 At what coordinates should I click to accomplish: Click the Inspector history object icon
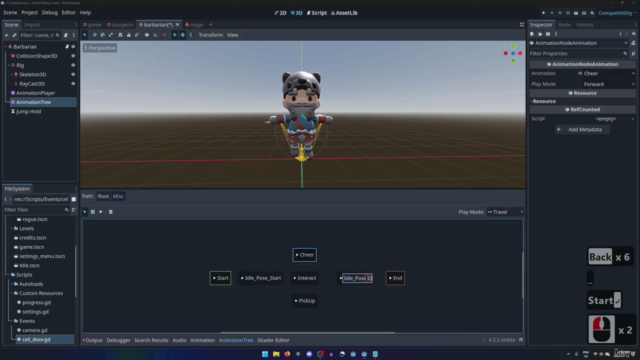pos(633,34)
